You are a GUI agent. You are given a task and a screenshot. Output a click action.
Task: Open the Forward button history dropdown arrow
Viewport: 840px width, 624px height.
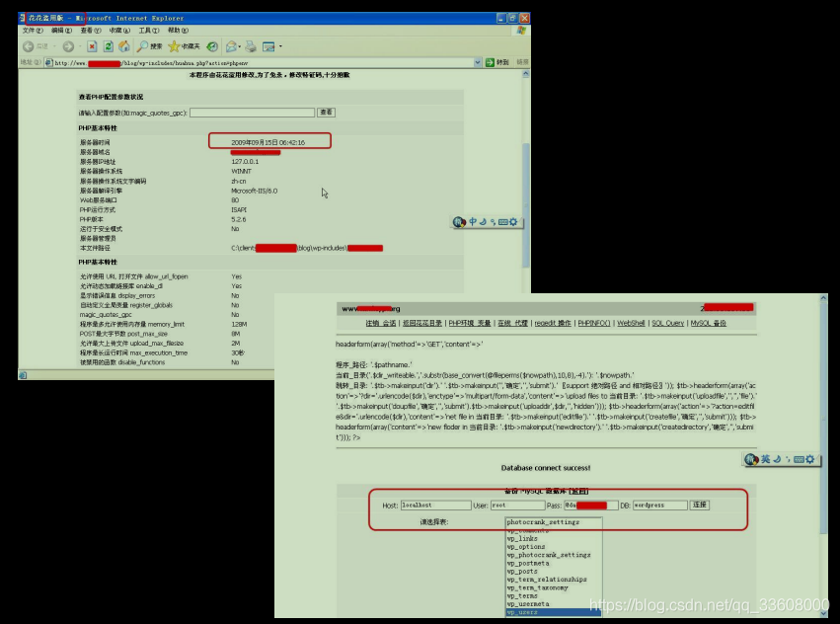[80, 46]
